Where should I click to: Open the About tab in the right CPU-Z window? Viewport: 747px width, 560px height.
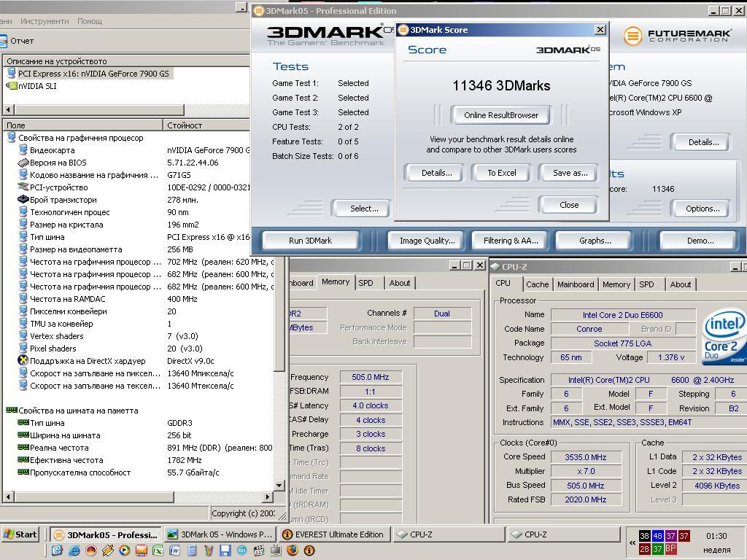pos(681,284)
